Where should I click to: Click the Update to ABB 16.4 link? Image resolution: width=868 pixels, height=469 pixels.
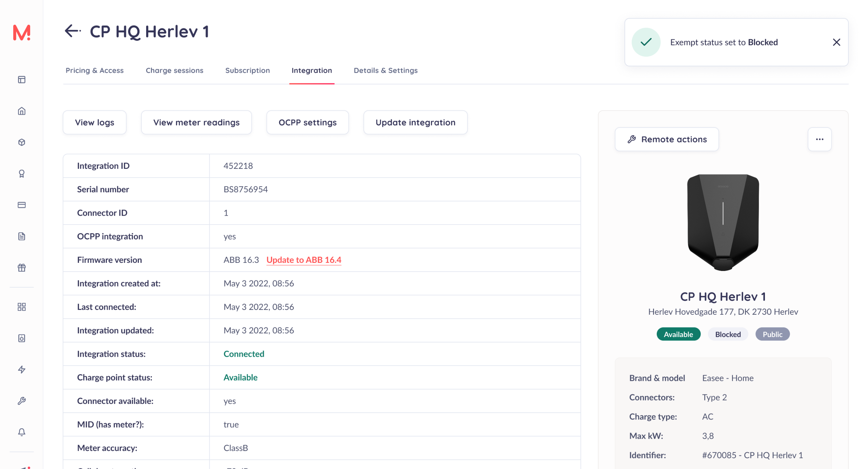[x=303, y=260]
